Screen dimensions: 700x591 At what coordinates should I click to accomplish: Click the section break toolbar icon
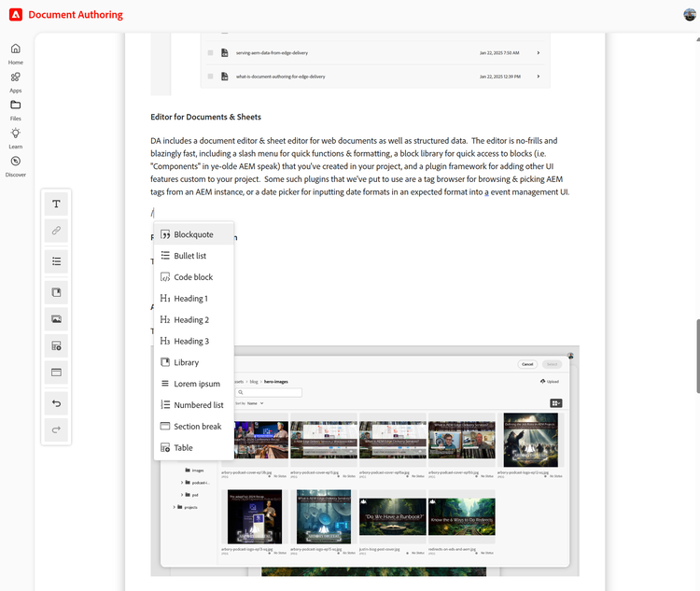[x=56, y=373]
